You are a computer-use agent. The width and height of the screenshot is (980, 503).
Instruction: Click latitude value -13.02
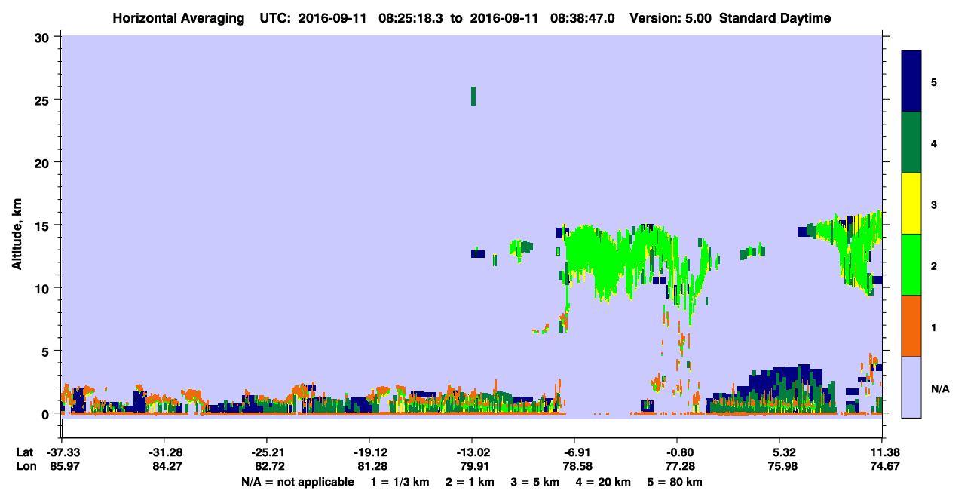(x=472, y=452)
